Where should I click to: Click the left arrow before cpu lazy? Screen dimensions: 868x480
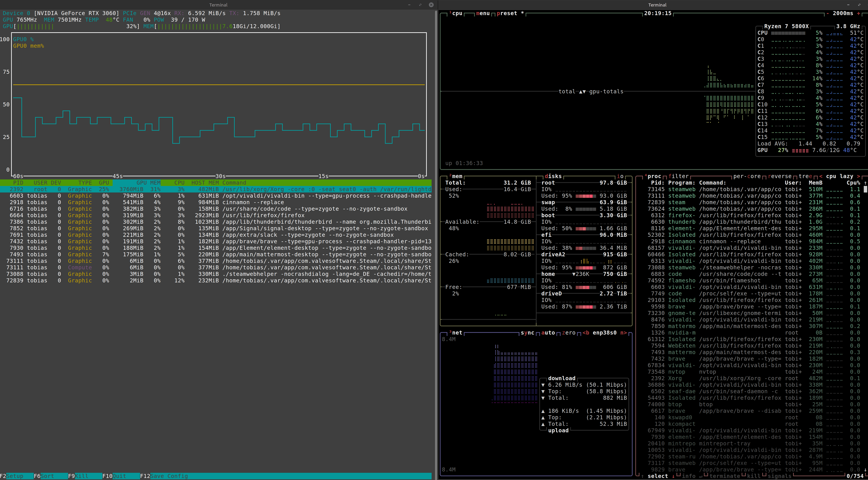coord(821,176)
